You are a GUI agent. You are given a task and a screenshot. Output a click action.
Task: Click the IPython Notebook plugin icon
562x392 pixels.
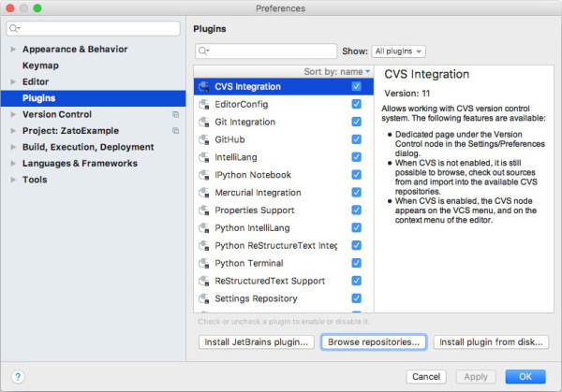click(204, 175)
